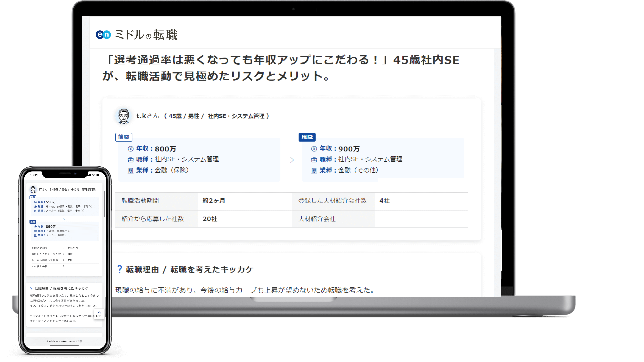Click the yen icon beside 年収:850万 on phone
The image size is (644, 362).
pyautogui.click(x=35, y=227)
